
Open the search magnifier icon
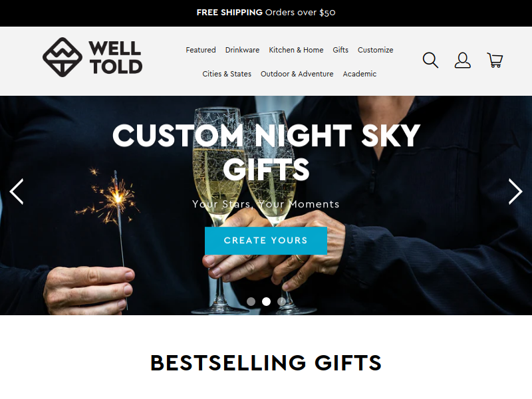[x=430, y=60]
